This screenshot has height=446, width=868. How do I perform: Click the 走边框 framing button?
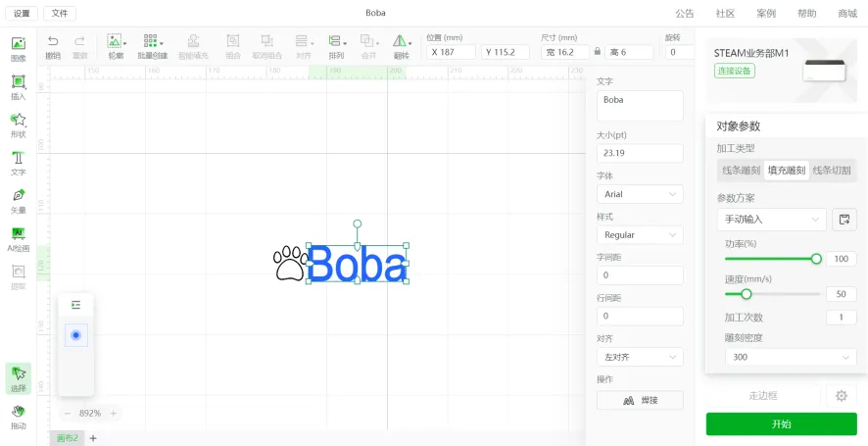(763, 396)
